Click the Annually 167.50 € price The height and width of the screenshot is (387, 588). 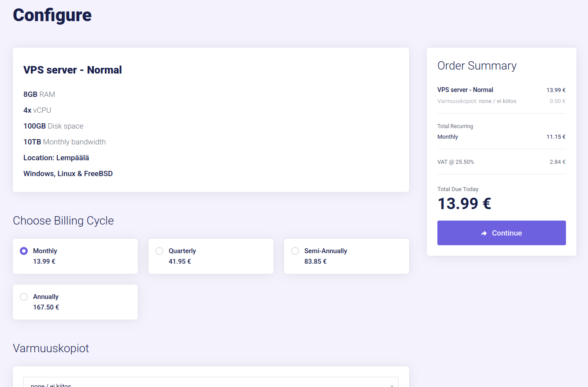point(46,307)
